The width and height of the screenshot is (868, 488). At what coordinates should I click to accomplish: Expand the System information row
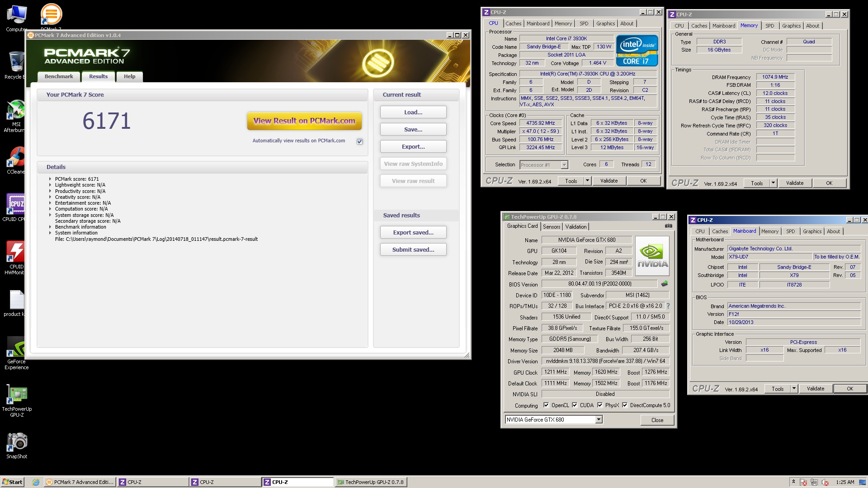click(x=50, y=233)
